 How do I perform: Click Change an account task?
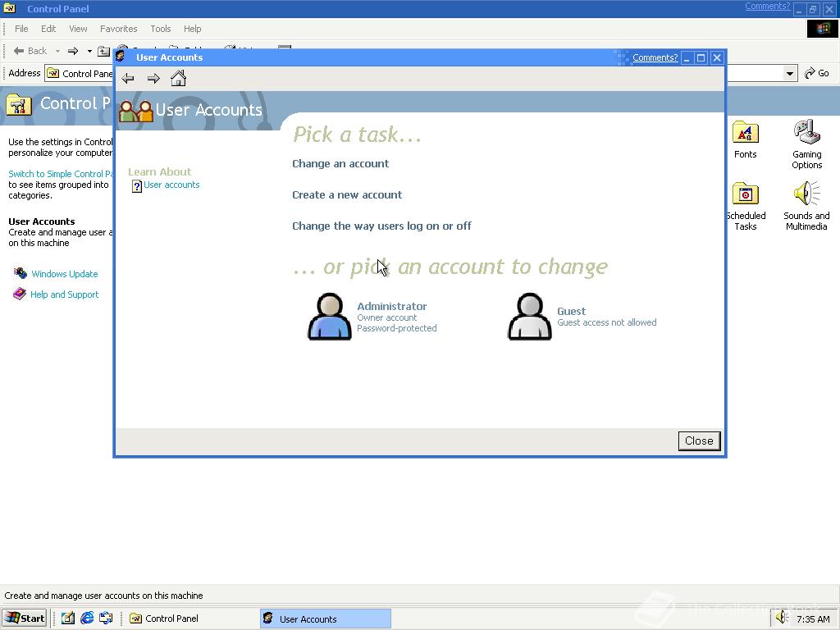pyautogui.click(x=340, y=164)
